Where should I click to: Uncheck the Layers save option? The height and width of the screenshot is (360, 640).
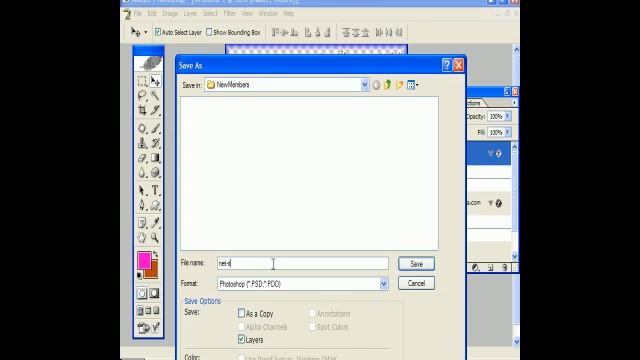pos(241,339)
